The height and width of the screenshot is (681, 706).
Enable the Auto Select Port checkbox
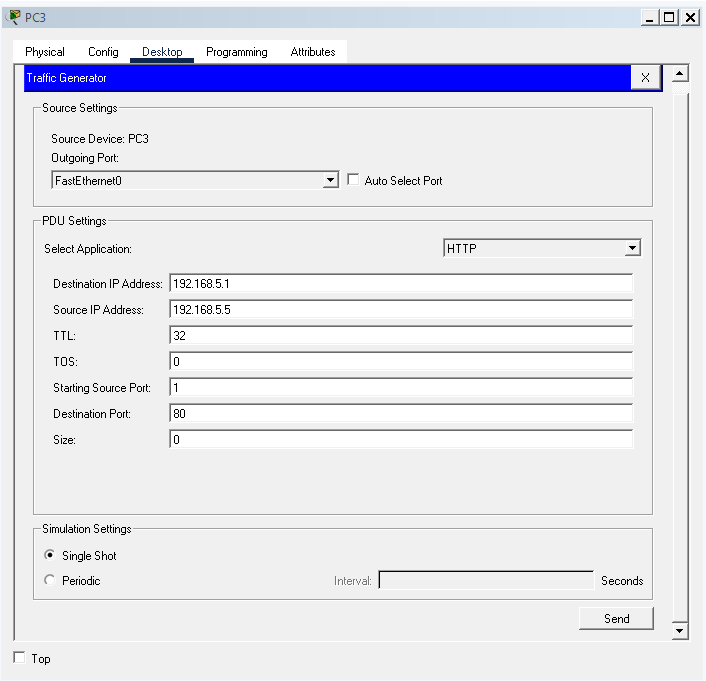[x=353, y=181]
